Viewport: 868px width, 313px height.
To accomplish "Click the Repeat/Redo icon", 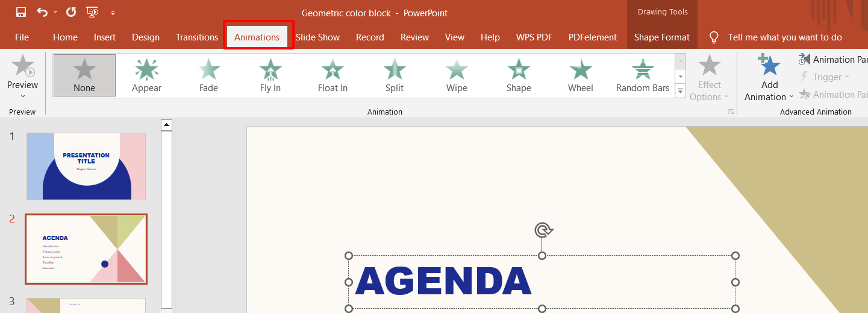I will [x=71, y=12].
